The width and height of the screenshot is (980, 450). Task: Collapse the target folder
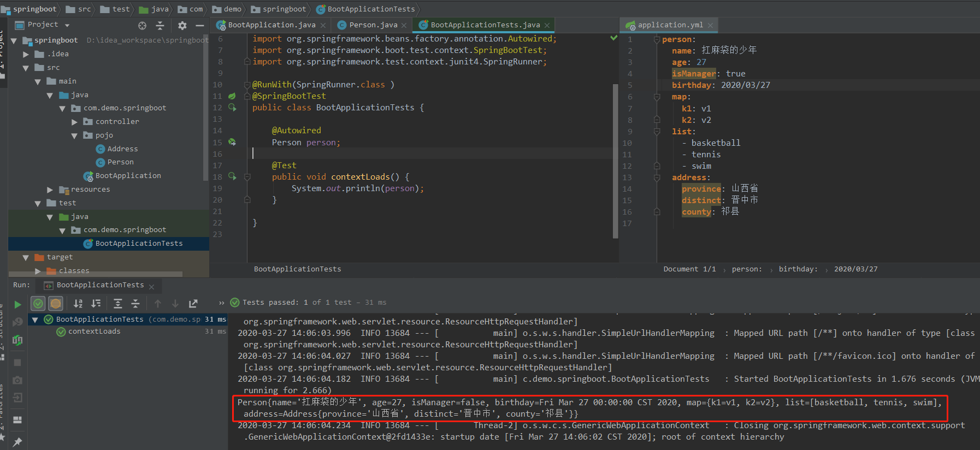(26, 257)
